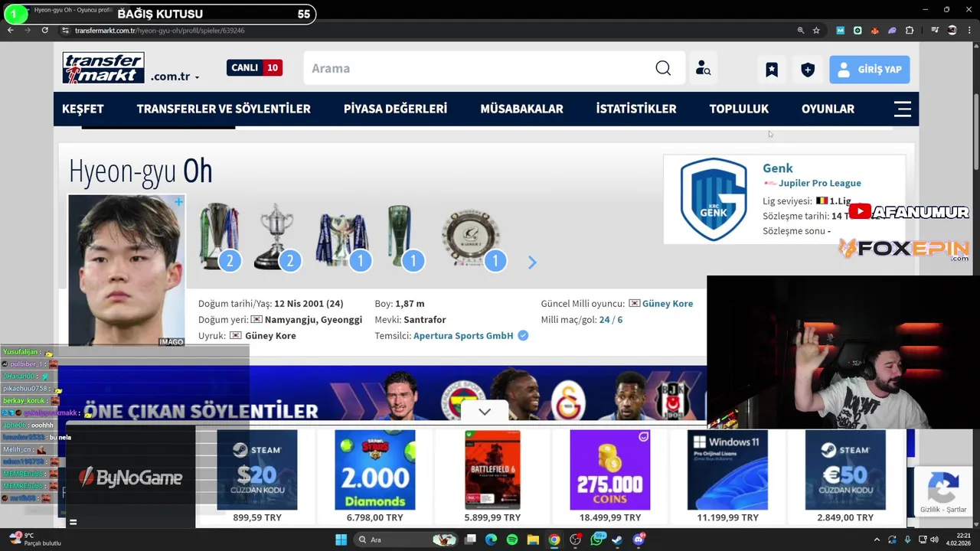Go back with browser back arrow
Screen dimensions: 980x551
click(10, 30)
